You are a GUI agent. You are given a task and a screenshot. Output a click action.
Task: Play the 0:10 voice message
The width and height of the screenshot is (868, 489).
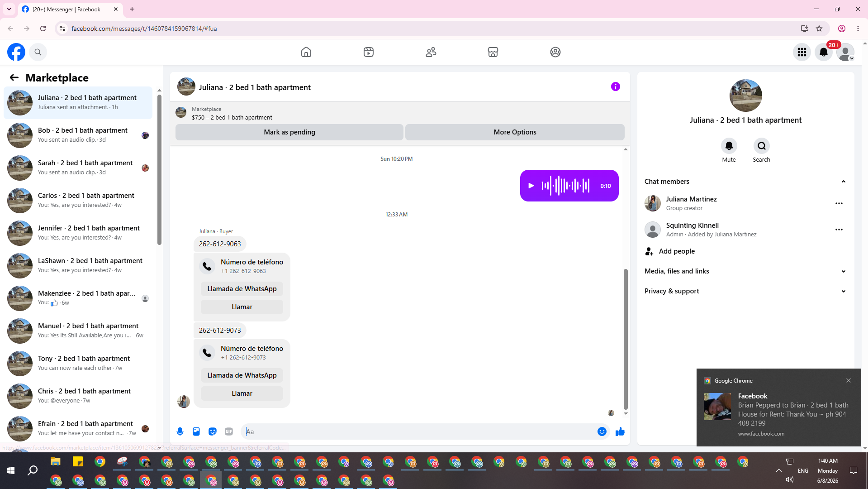pyautogui.click(x=531, y=186)
